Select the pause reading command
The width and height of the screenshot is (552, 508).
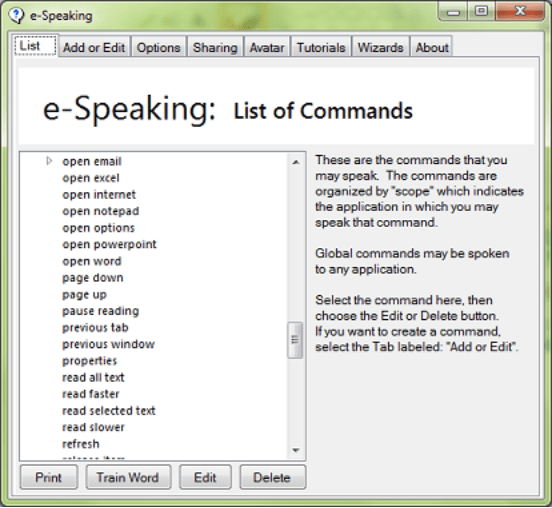[101, 311]
